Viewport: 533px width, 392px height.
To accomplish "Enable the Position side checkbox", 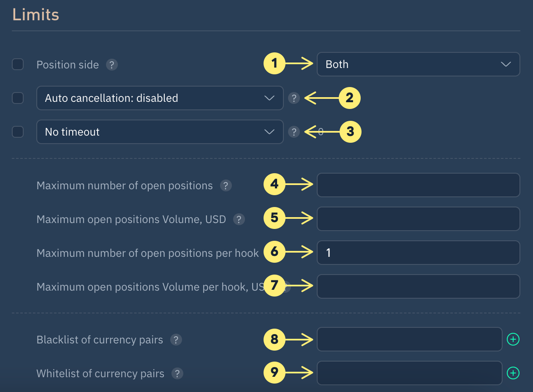I will (18, 64).
